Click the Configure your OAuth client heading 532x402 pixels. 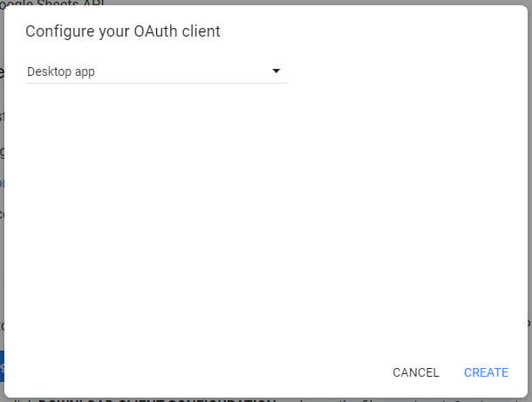[x=122, y=31]
